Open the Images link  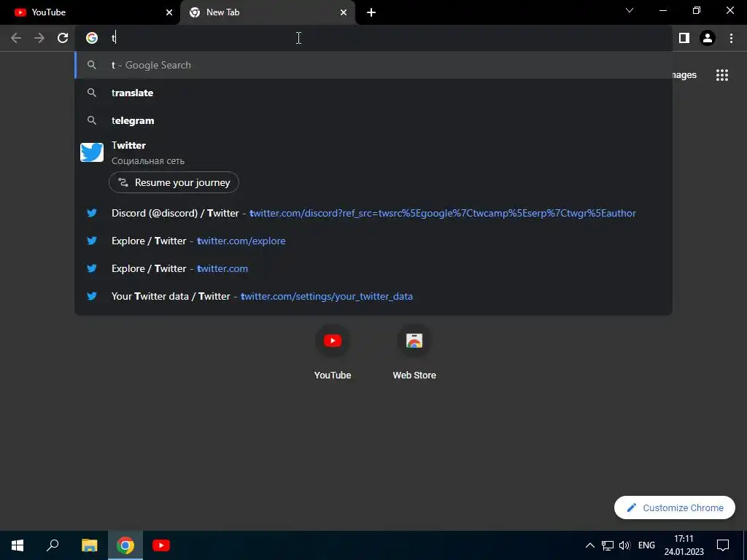(684, 75)
